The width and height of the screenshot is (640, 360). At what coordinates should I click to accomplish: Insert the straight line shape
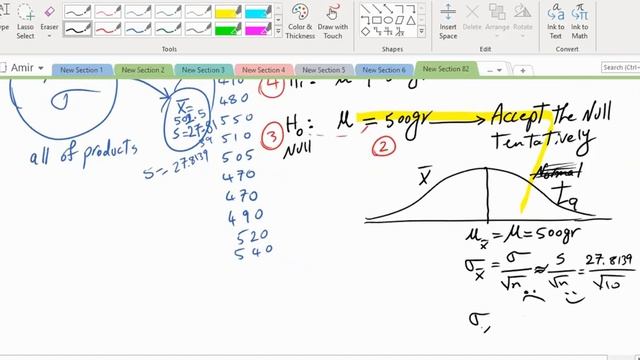tap(366, 9)
